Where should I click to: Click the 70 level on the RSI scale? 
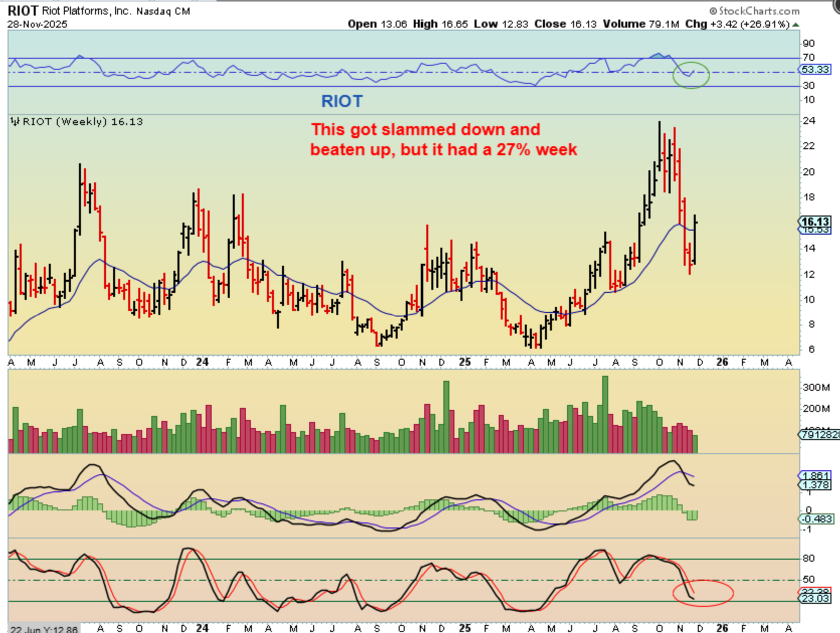tap(809, 58)
